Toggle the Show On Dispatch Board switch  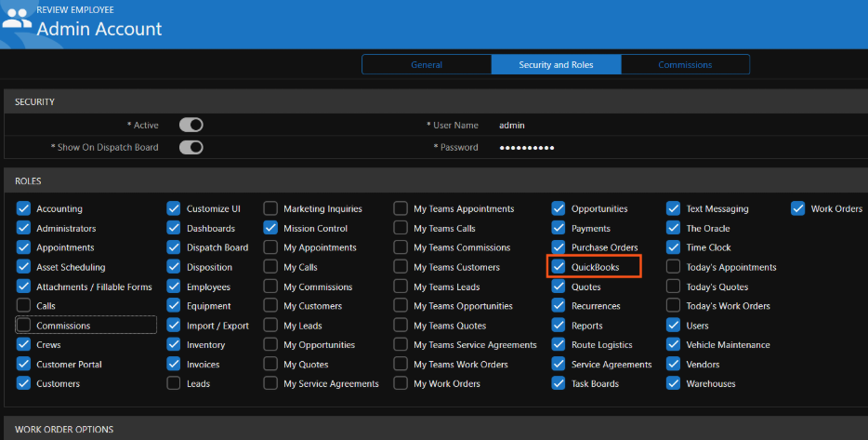(191, 147)
